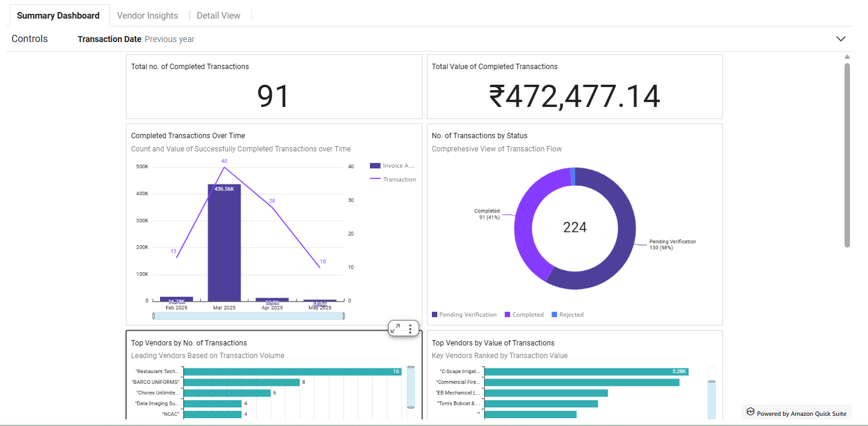
Task: Open the three-dot visual options menu
Action: click(410, 329)
